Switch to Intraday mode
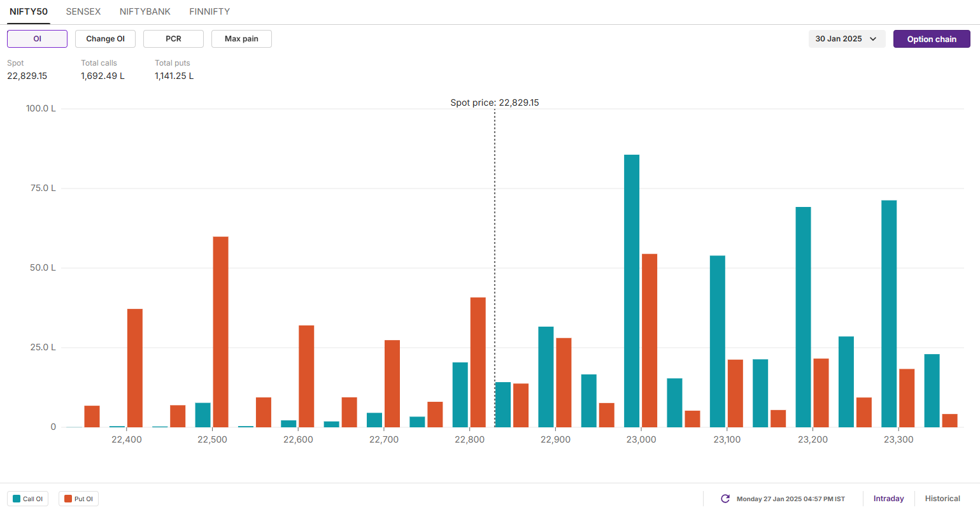This screenshot has height=512, width=980. coord(888,499)
